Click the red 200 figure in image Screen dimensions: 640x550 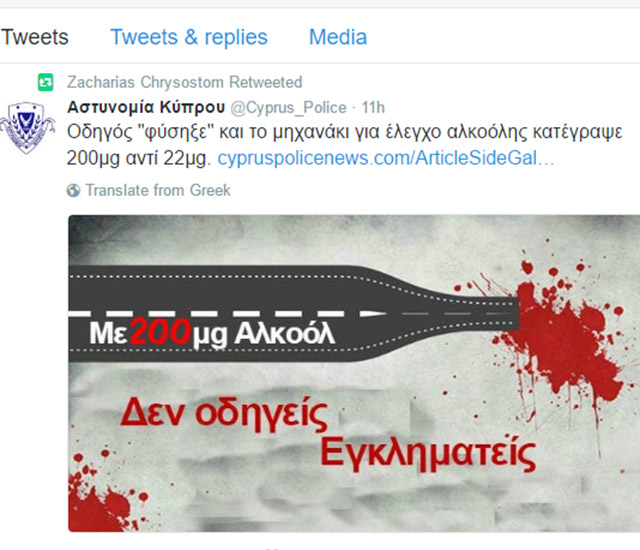click(161, 332)
